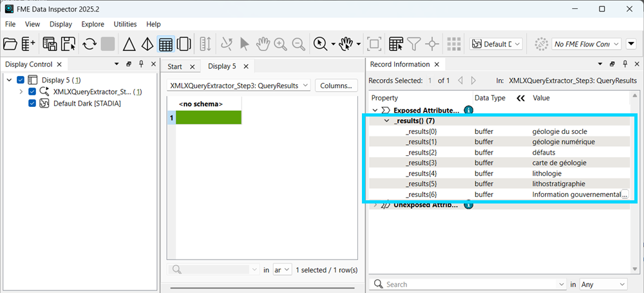Click the select-in-table icon
The height and width of the screenshot is (293, 644).
click(x=396, y=44)
